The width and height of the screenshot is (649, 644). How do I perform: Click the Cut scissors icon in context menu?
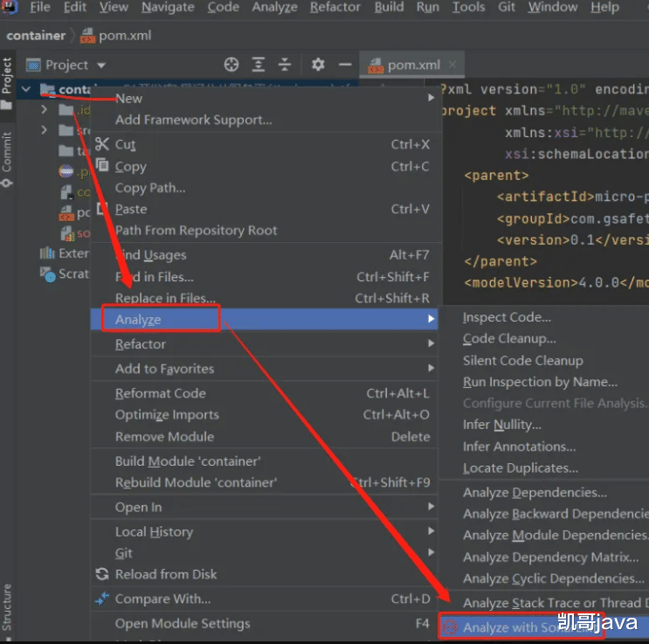coord(102,144)
